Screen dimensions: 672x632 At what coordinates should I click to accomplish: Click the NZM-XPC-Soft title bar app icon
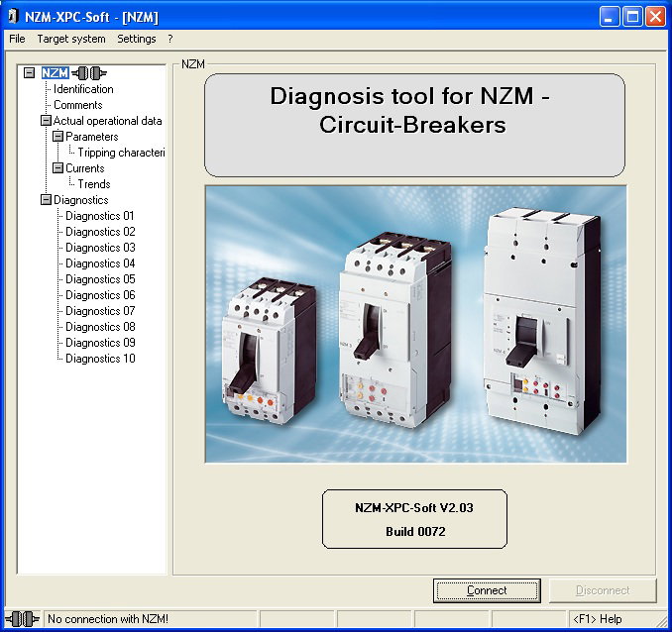pyautogui.click(x=14, y=16)
